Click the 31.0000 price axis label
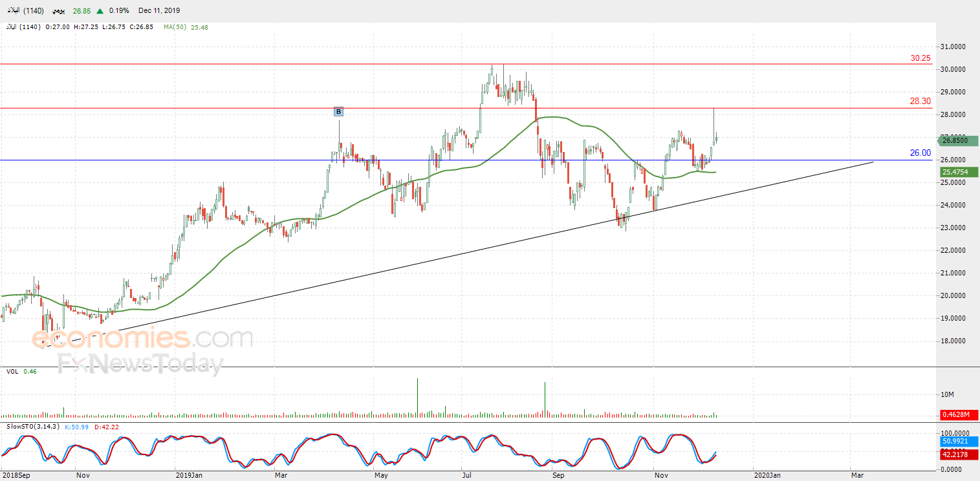Screen dimensions: 980x481 [x=954, y=47]
